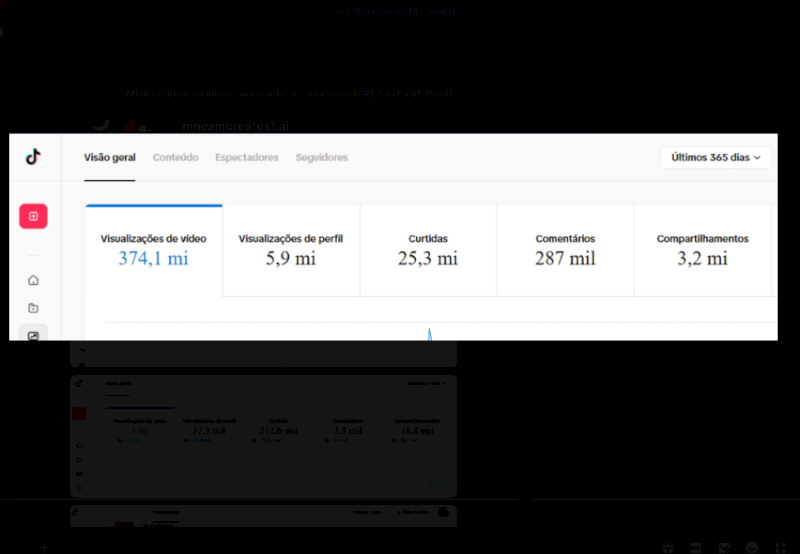Open the Home icon in sidebar
Viewport: 800px width, 554px height.
point(33,280)
